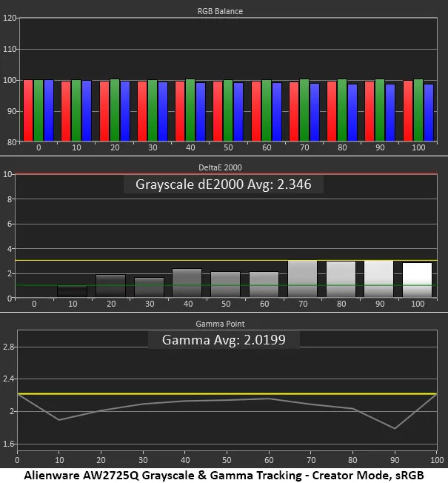Click the 2.8 label on Gamma axis

(x=8, y=347)
